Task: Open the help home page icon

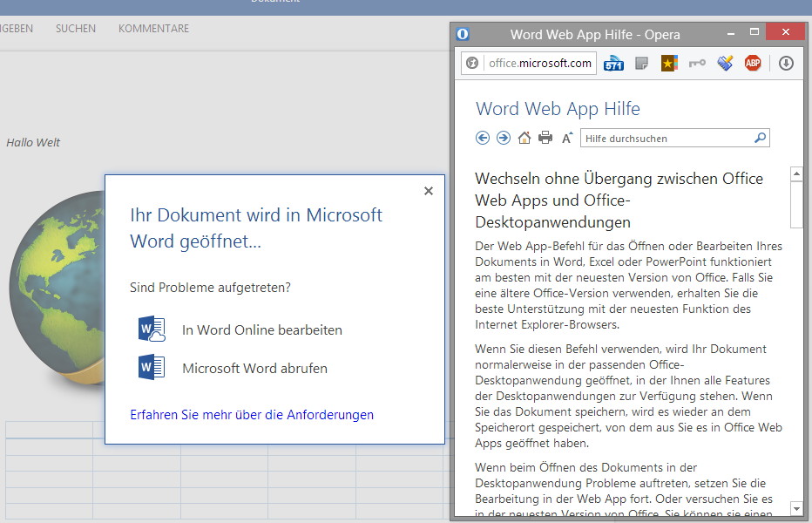Action: pos(524,138)
